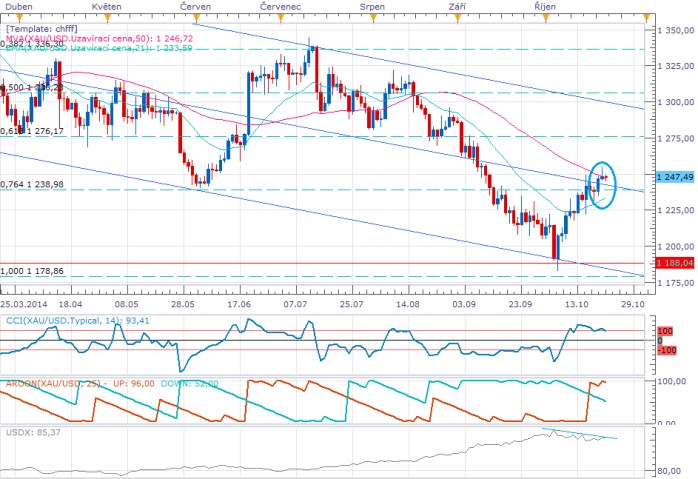
Task: Select the 1,000 Fibonacci level label
Action: [34, 270]
